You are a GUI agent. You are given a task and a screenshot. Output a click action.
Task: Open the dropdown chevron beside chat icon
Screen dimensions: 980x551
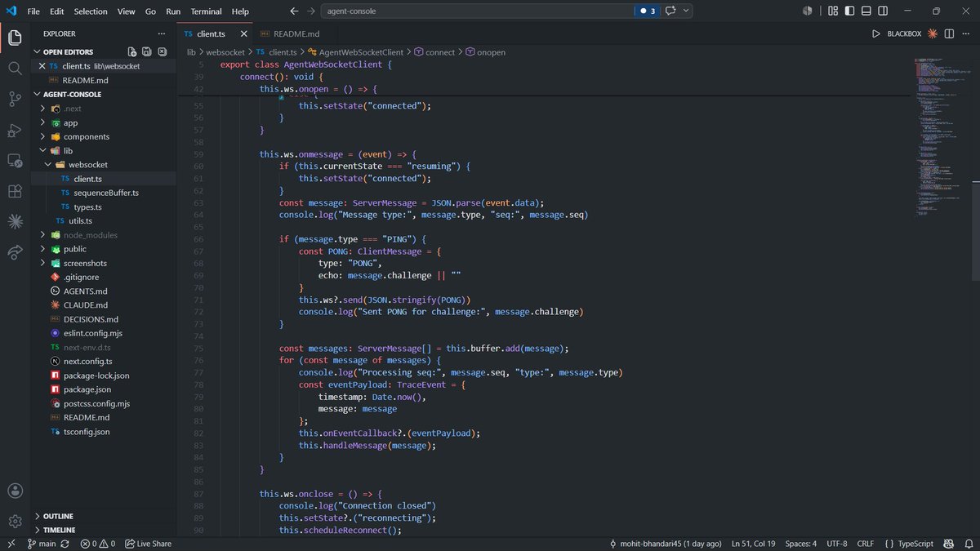pyautogui.click(x=686, y=11)
